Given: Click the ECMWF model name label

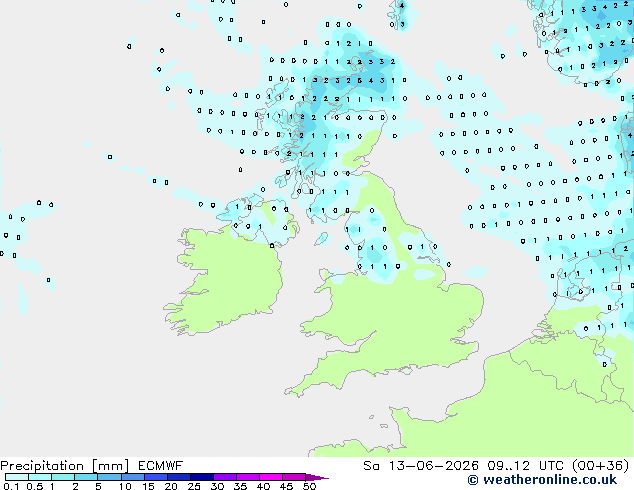Looking at the screenshot, I should (x=161, y=466).
